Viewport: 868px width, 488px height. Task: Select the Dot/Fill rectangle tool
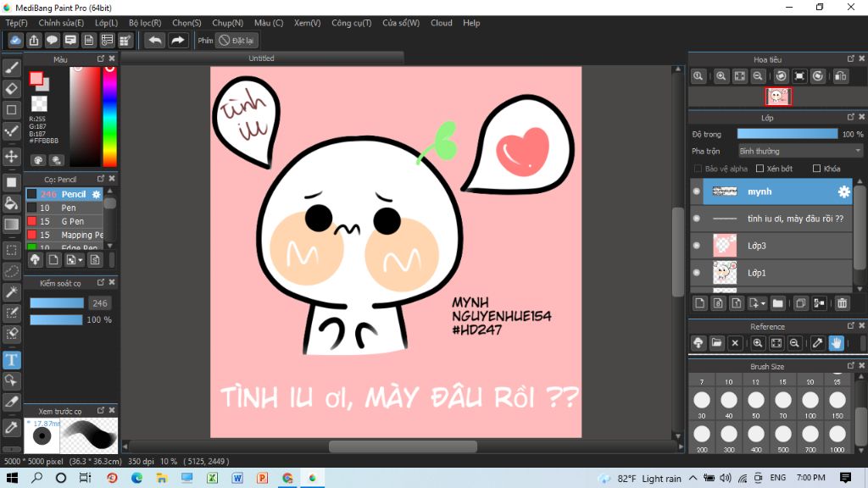tap(12, 182)
